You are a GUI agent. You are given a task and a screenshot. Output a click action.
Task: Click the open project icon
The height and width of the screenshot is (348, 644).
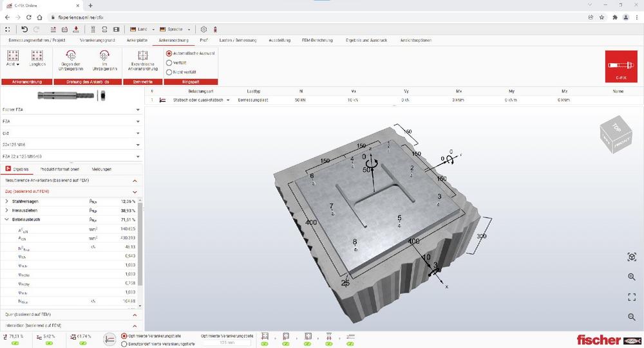[64, 29]
